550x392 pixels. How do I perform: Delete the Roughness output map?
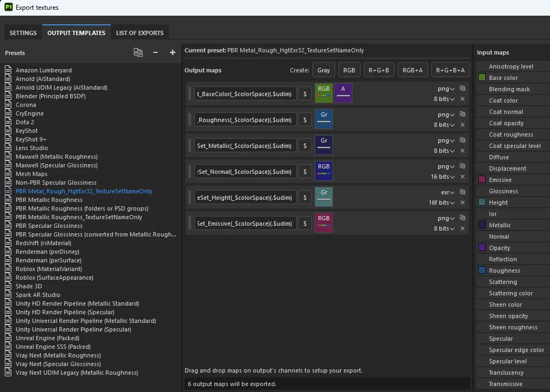(x=463, y=125)
